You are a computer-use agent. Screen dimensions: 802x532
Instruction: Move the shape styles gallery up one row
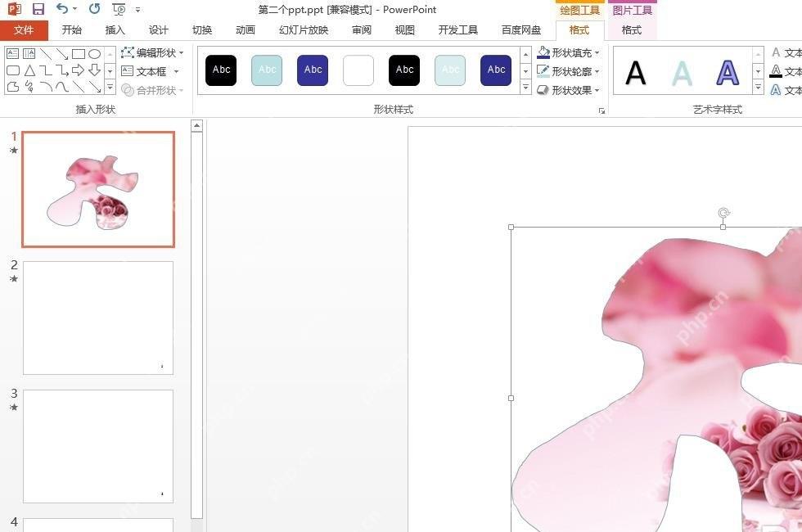525,54
